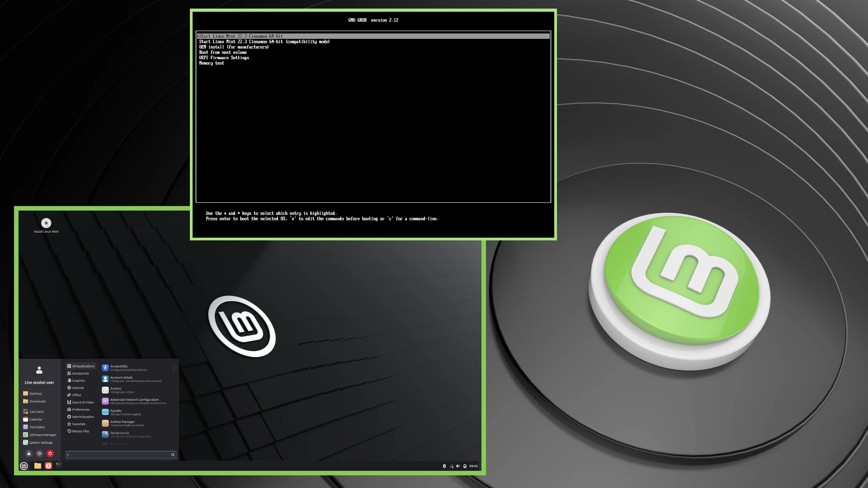Image resolution: width=868 pixels, height=488 pixels.
Task: Select GRUB entry Boot from next volume
Action: 223,52
